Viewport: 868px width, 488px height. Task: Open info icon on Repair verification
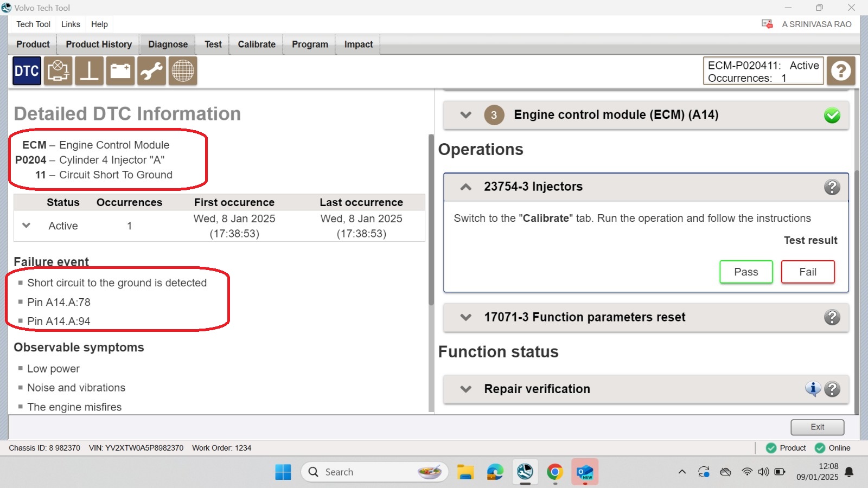click(813, 389)
